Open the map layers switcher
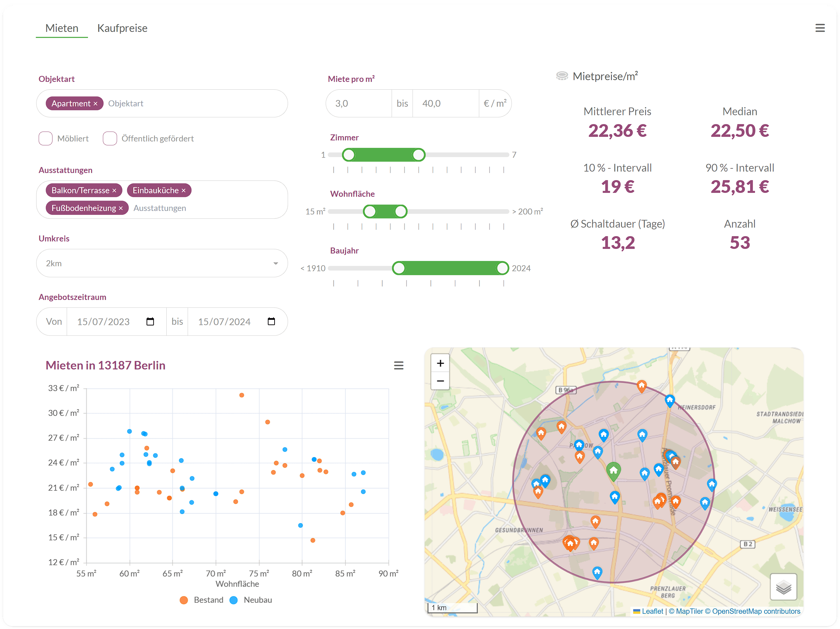840x629 pixels. 783,587
